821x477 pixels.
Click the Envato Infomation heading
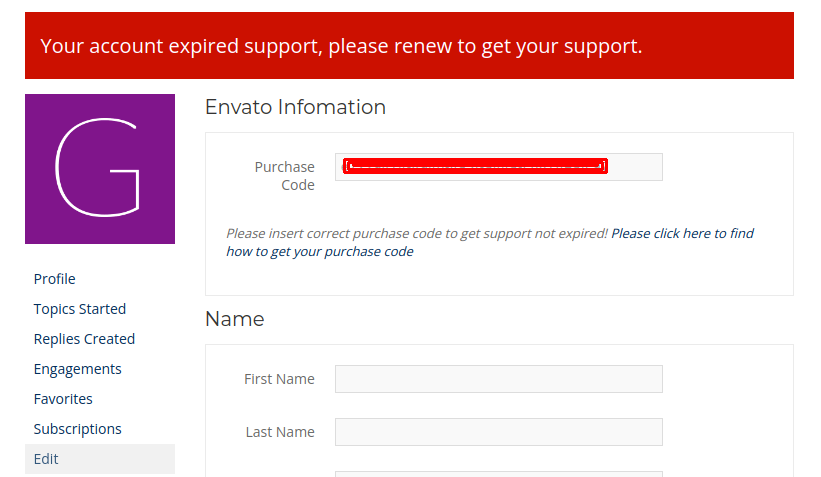[295, 107]
